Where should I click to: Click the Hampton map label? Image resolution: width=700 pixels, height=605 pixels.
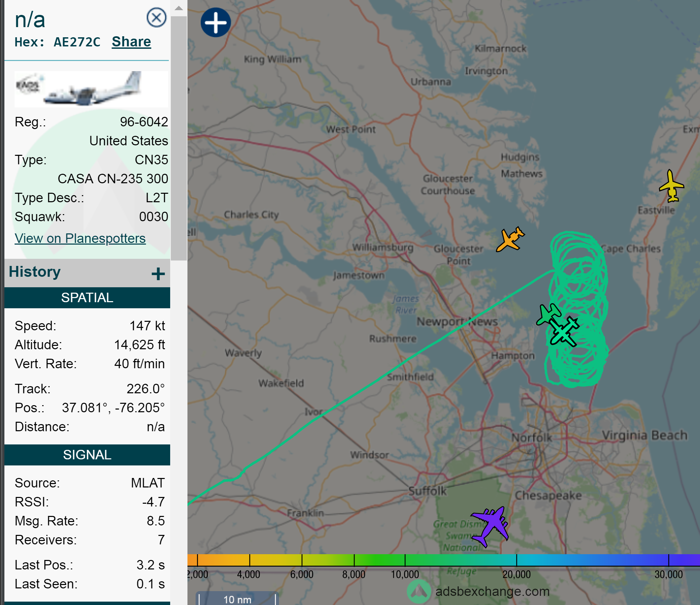tap(513, 355)
